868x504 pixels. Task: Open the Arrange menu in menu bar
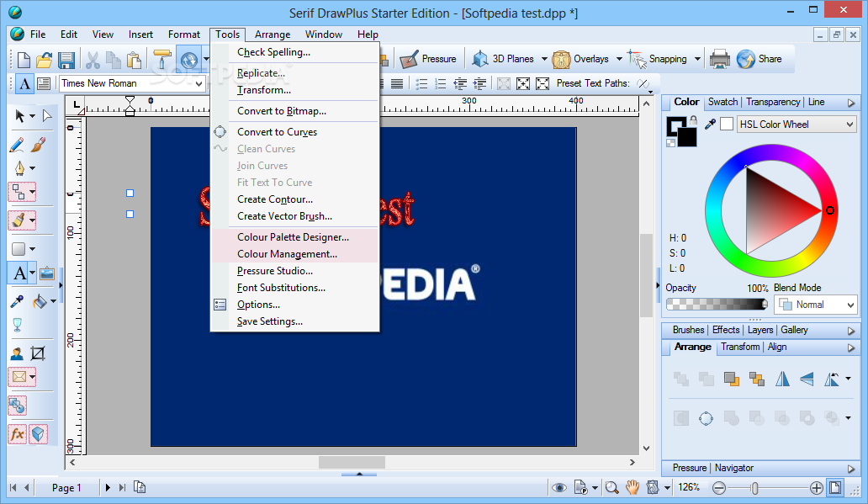(x=273, y=34)
